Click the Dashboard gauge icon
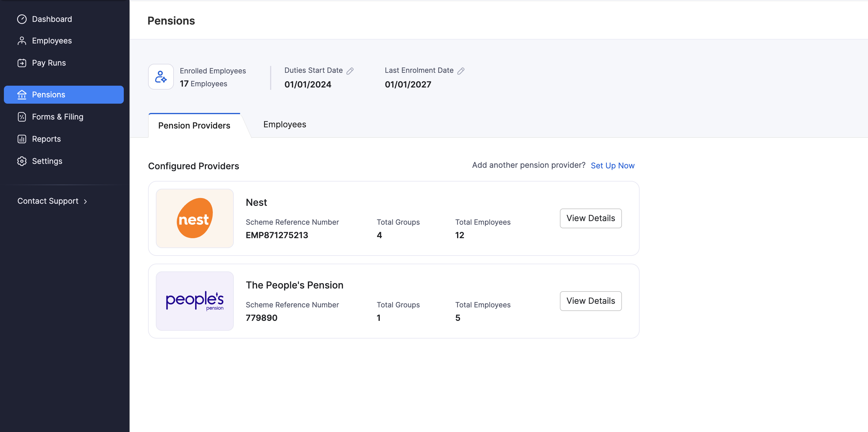Image resolution: width=868 pixels, height=432 pixels. pyautogui.click(x=22, y=19)
